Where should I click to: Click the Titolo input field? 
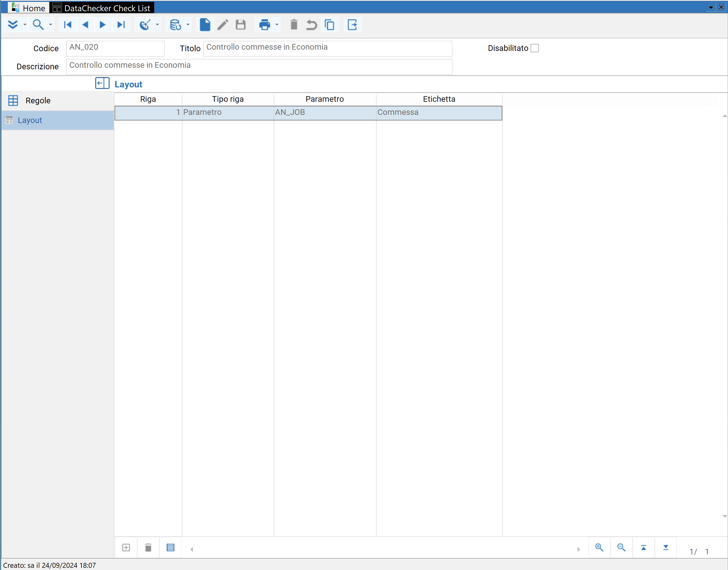tap(328, 48)
